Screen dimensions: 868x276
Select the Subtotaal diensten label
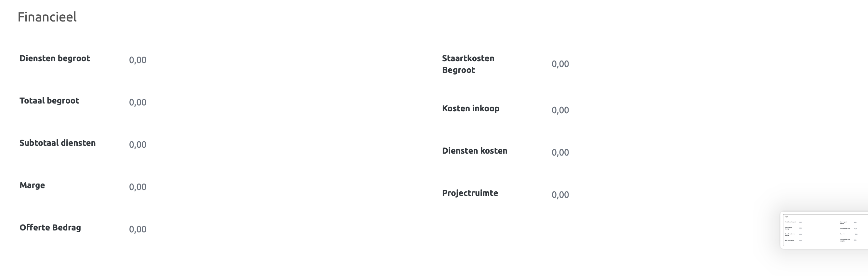(x=58, y=143)
